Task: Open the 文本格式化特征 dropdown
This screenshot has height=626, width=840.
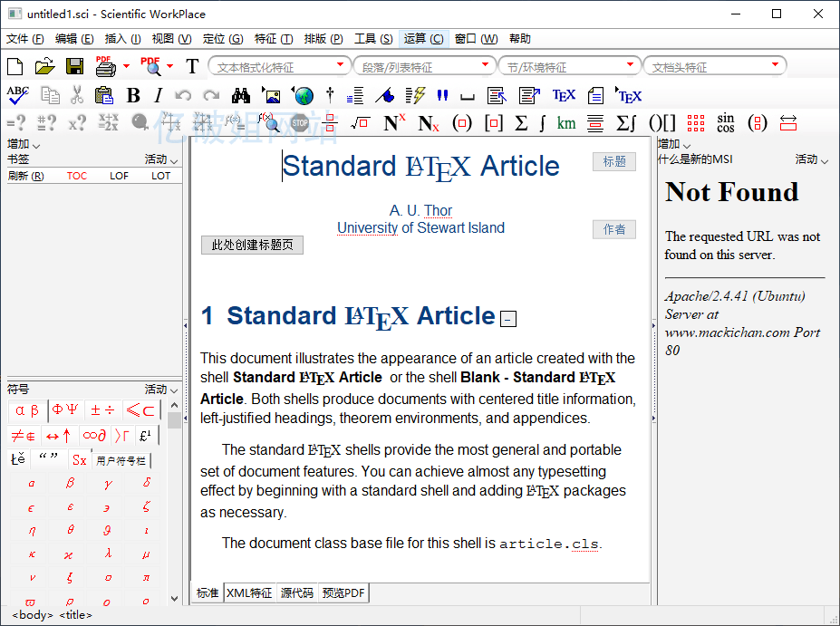Action: click(x=341, y=65)
